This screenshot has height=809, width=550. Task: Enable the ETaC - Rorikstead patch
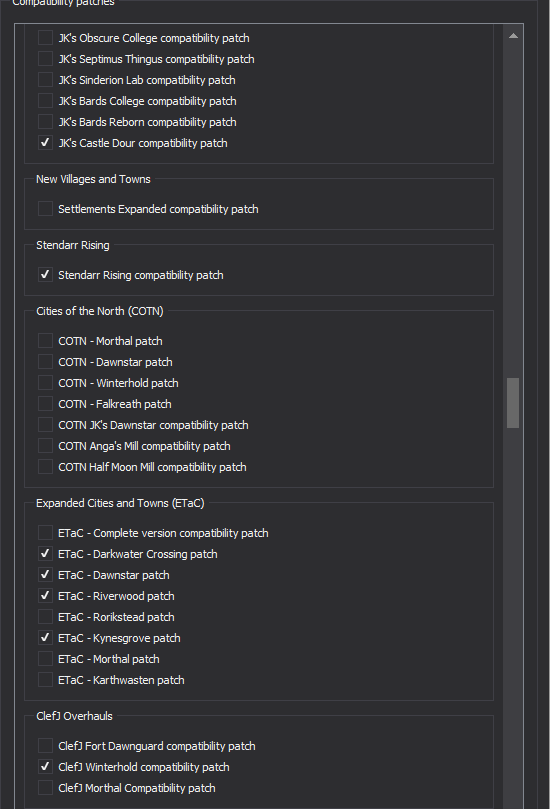[x=45, y=617]
